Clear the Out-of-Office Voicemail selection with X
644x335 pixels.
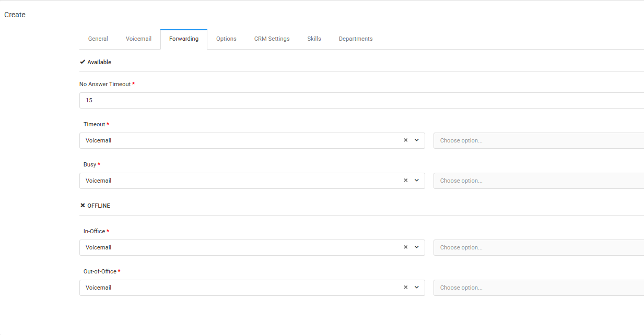[x=405, y=288]
